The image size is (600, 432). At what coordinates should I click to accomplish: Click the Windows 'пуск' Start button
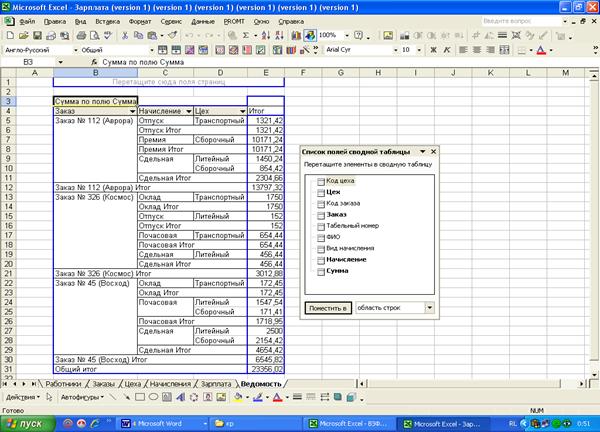[x=29, y=423]
